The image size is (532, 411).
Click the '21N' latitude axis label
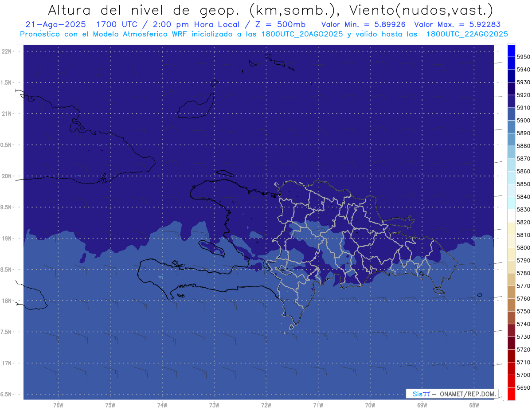(x=7, y=114)
